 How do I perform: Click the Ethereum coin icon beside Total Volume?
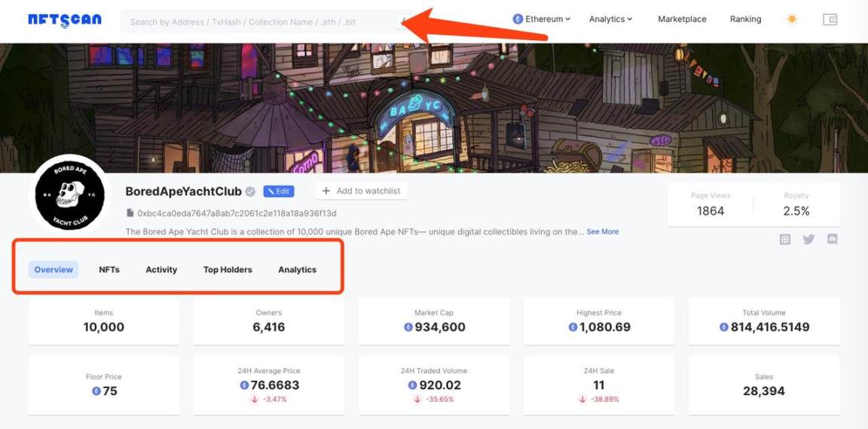[x=724, y=327]
